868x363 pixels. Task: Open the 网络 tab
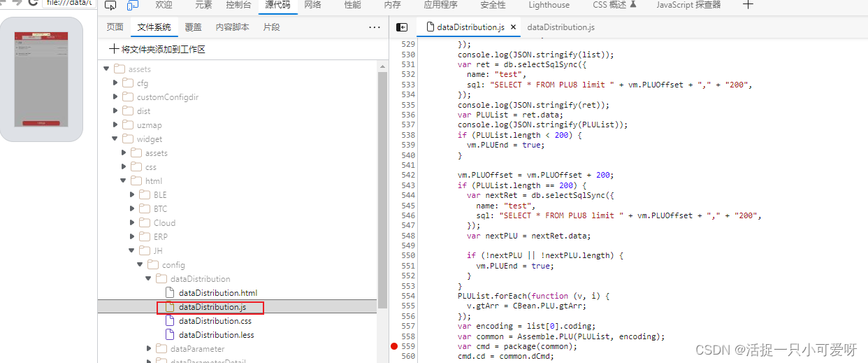pos(313,5)
